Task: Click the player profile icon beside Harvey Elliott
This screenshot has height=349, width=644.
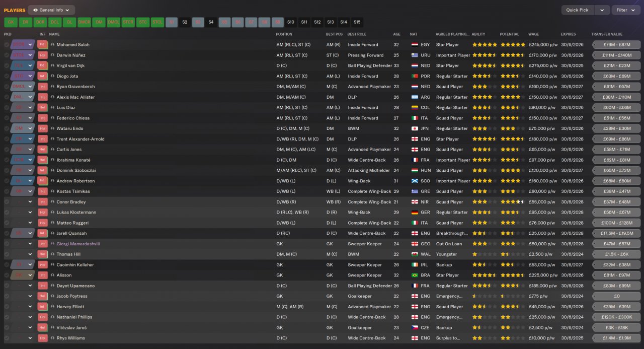Action: point(52,307)
